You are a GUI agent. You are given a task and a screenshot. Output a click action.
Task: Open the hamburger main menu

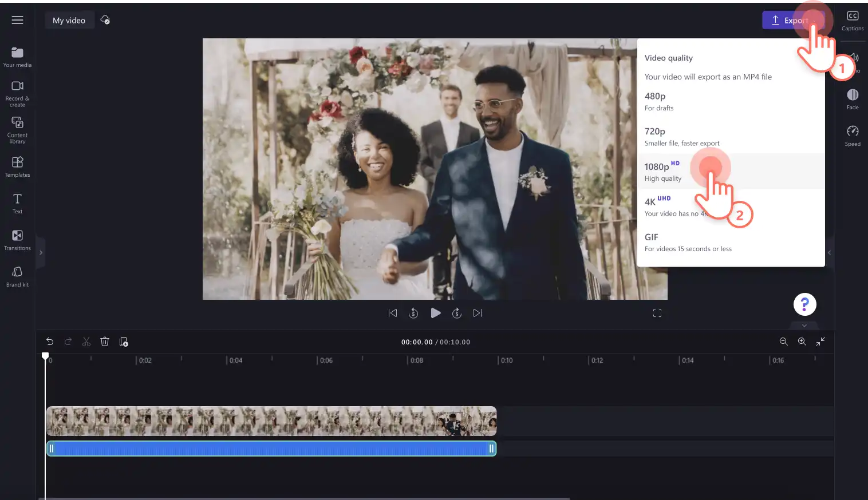click(x=18, y=20)
